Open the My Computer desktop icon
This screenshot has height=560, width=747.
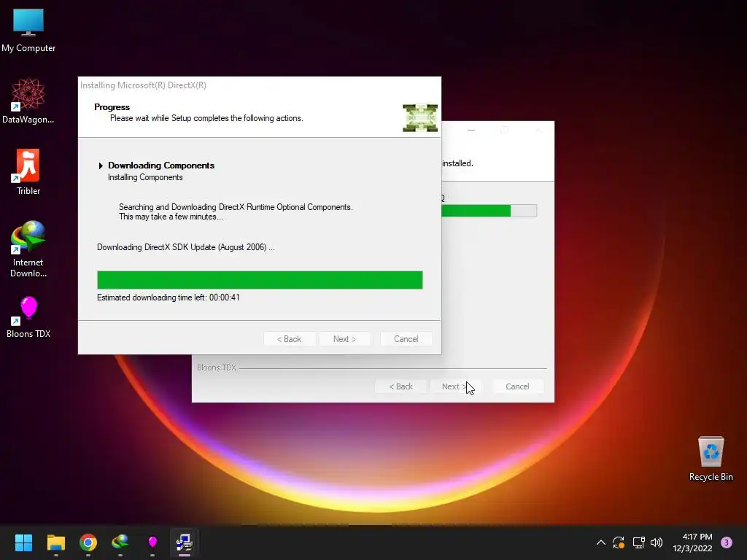click(x=28, y=30)
